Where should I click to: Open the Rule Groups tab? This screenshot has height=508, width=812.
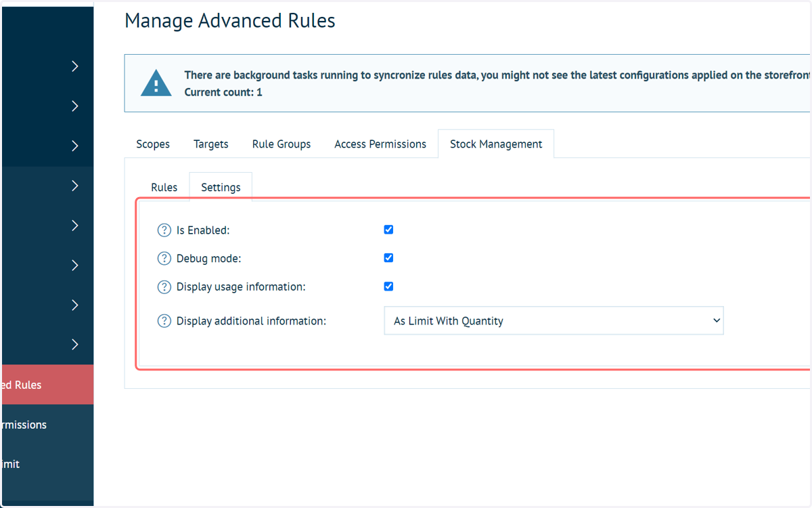[x=281, y=144]
